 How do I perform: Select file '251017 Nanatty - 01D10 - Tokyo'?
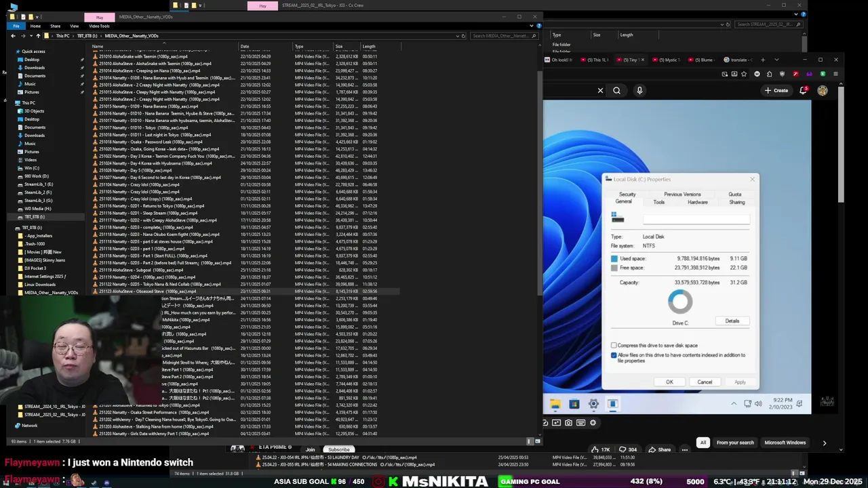[141, 127]
